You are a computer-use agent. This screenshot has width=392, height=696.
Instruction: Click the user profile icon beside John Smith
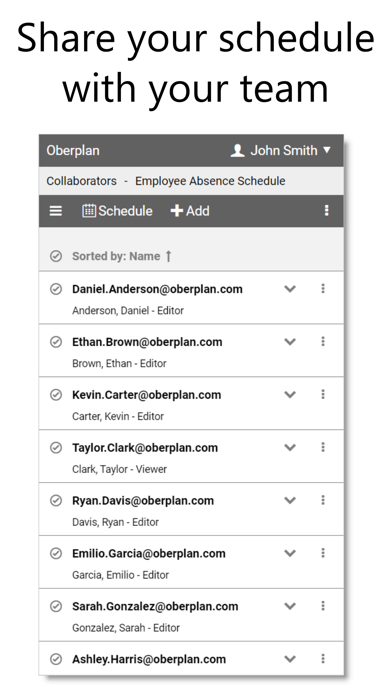[x=238, y=150]
